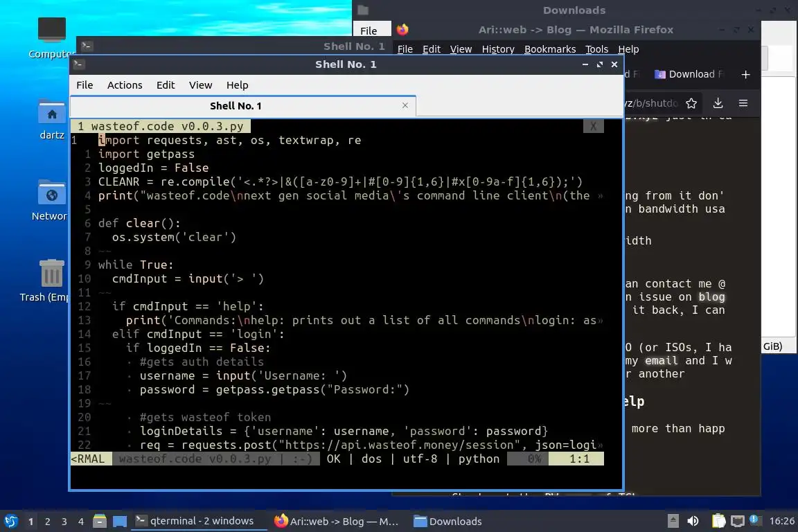Open the LXQt application menu launcher
Viewport: 798px width, 532px height.
(x=10, y=521)
